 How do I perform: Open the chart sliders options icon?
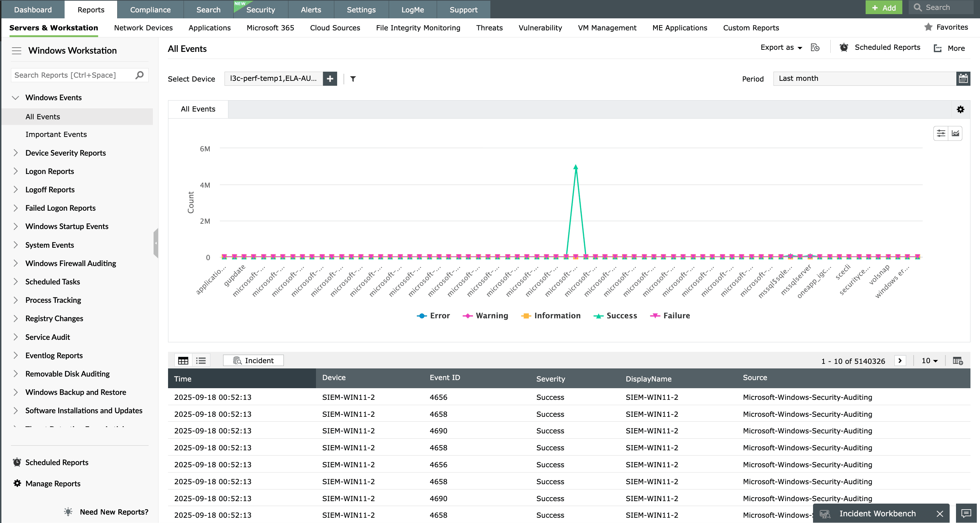[941, 133]
